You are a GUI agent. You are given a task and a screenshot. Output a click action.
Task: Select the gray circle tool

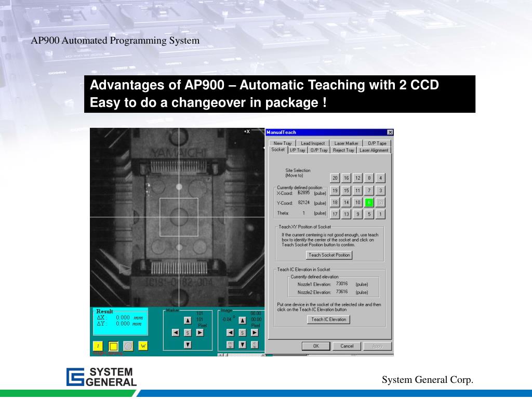(128, 346)
